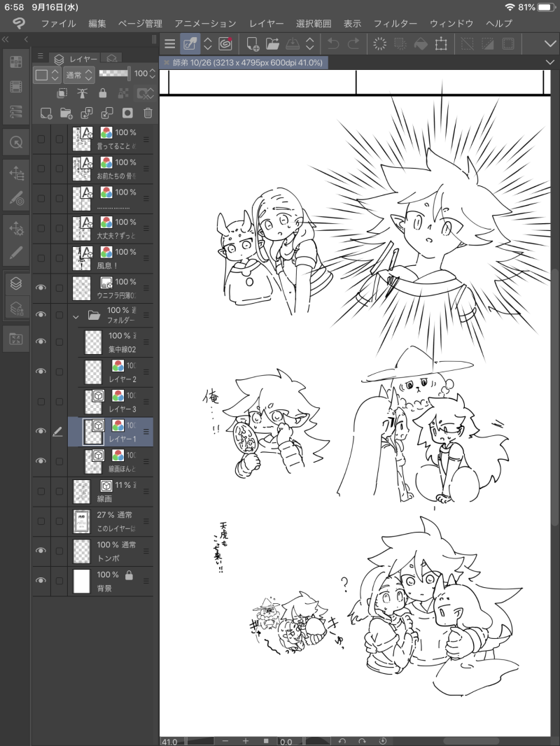
Task: Click the deselect icon in command bar
Action: point(467,44)
